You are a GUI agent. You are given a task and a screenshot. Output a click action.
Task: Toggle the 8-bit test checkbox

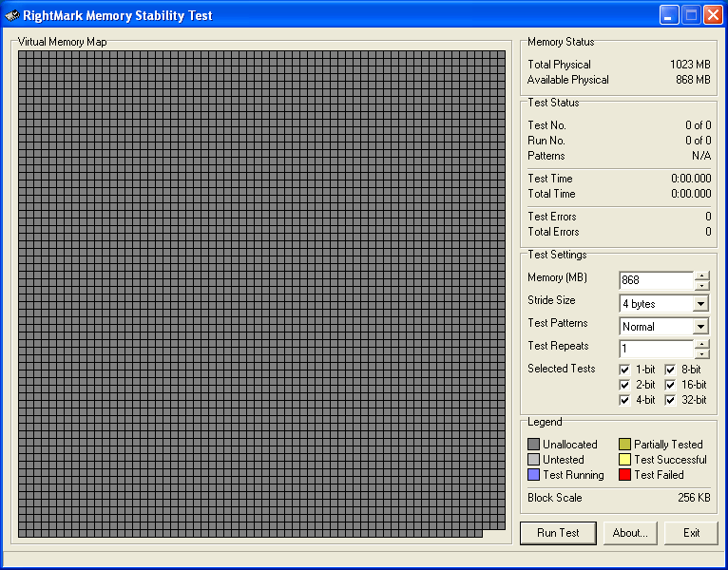point(670,370)
